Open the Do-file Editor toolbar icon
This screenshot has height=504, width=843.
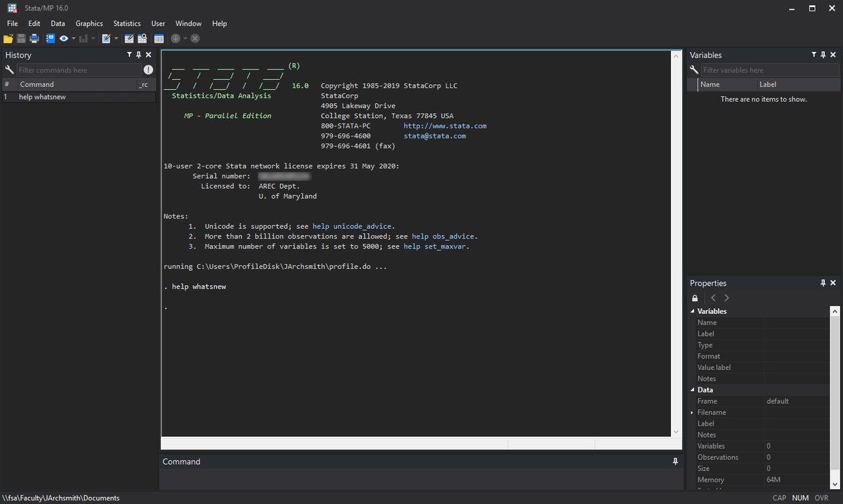pos(106,39)
